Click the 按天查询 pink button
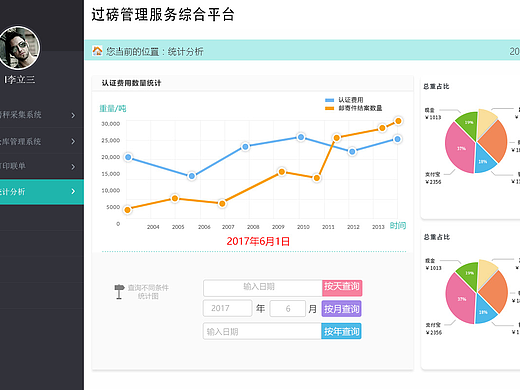520x390 pixels. [x=342, y=288]
